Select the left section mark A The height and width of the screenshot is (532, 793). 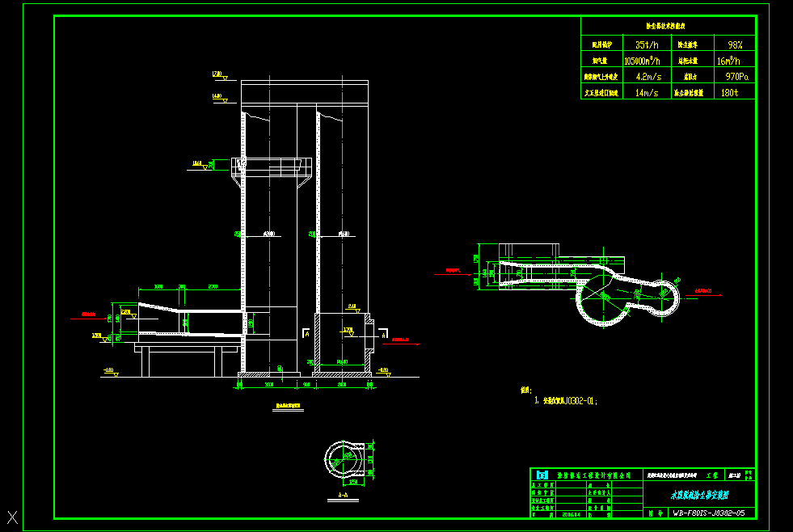click(306, 332)
